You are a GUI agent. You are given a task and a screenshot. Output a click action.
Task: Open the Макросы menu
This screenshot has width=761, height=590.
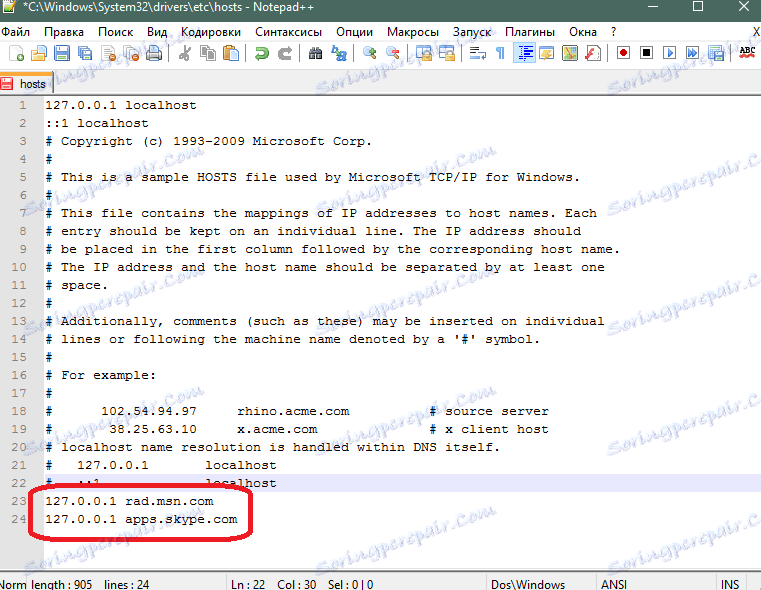413,32
